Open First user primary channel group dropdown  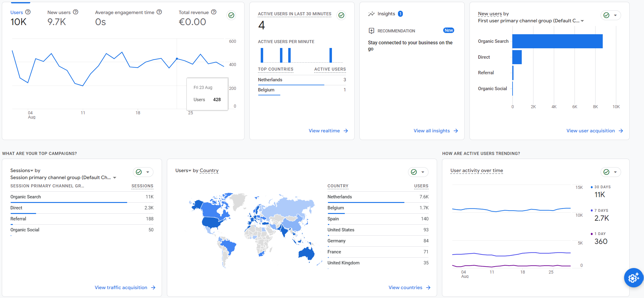point(531,21)
